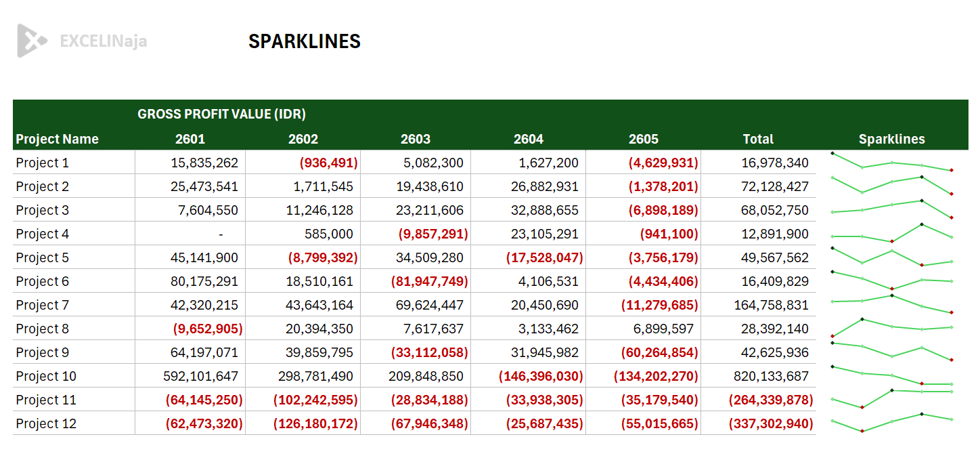The width and height of the screenshot is (980, 458).
Task: Select the negative cell (9,857,291)
Action: tap(416, 234)
